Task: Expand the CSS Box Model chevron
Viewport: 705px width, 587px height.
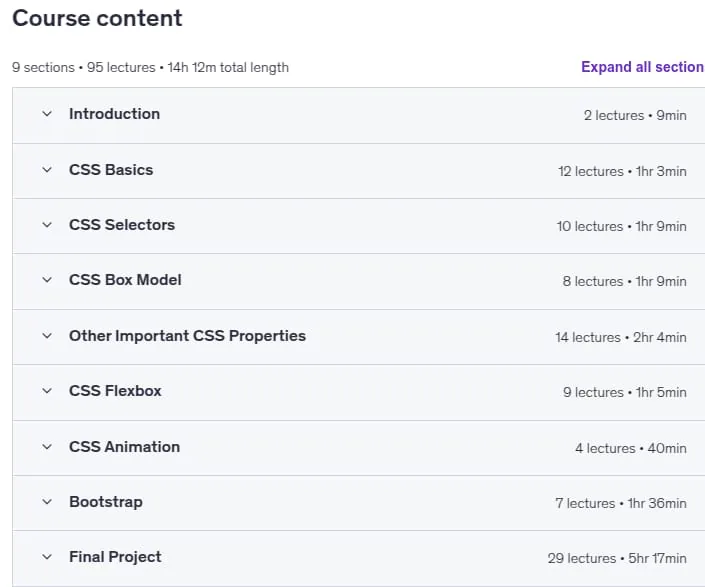Action: 47,280
